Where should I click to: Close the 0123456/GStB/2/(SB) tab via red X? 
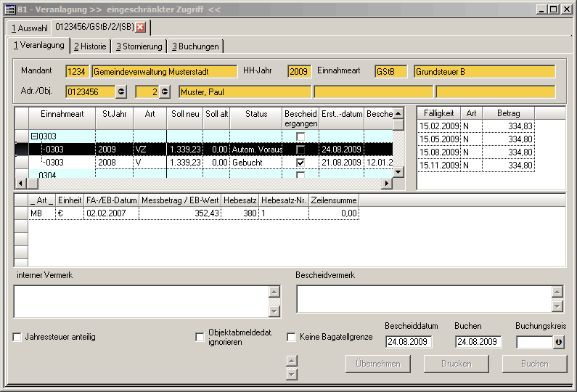(x=141, y=28)
